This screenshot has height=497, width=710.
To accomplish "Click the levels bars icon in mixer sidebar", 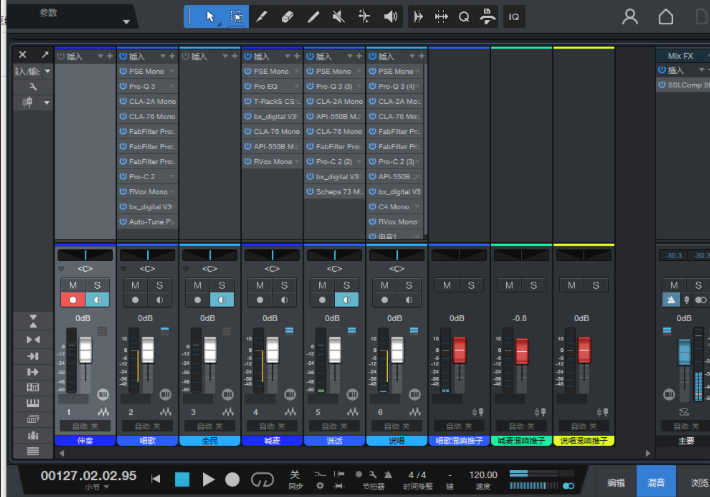I will click(x=33, y=435).
